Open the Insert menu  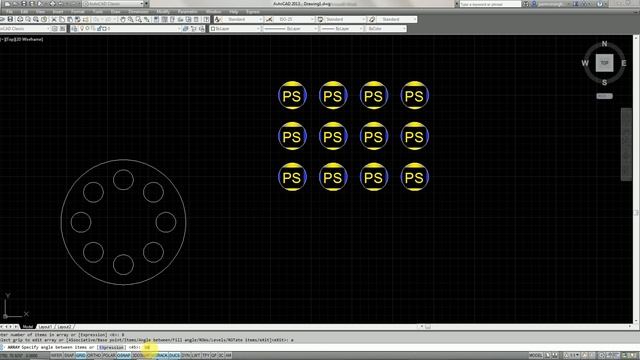click(x=58, y=12)
